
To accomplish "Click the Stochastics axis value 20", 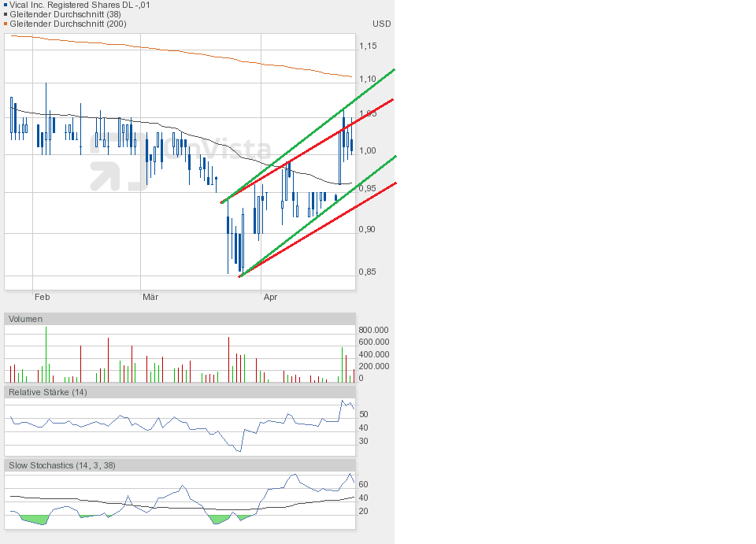I will pos(364,511).
